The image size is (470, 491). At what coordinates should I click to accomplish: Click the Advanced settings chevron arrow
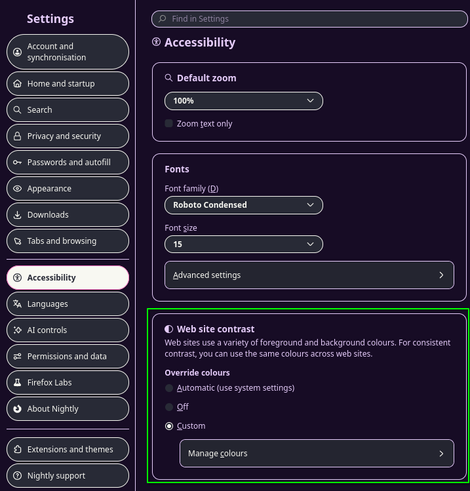[x=441, y=275]
